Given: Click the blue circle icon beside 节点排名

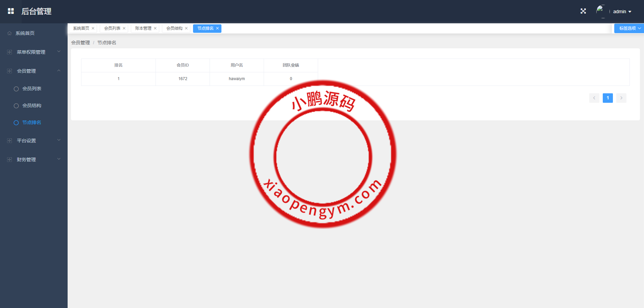Looking at the screenshot, I should (16, 123).
